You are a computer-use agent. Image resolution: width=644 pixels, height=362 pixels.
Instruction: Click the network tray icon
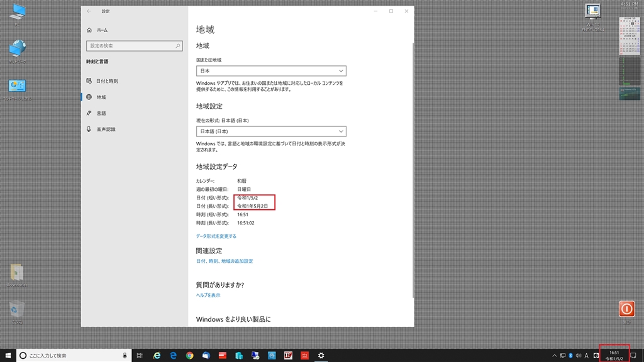[x=563, y=356]
